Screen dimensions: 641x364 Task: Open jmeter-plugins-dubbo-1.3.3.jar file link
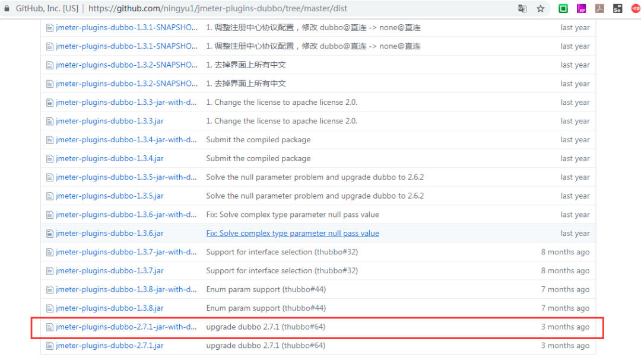coord(109,121)
